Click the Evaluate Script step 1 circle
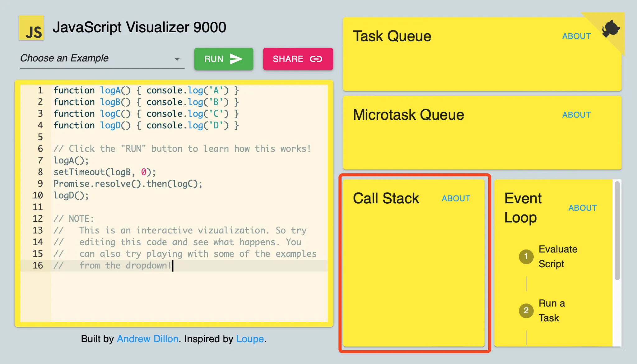Screen dimensions: 637x364 tap(526, 256)
